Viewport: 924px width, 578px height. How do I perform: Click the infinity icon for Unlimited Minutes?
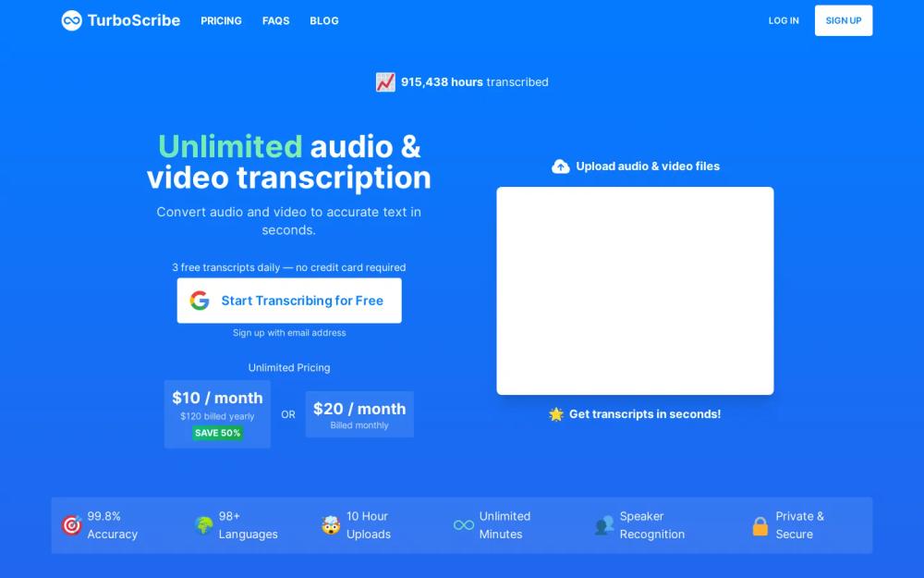[464, 525]
